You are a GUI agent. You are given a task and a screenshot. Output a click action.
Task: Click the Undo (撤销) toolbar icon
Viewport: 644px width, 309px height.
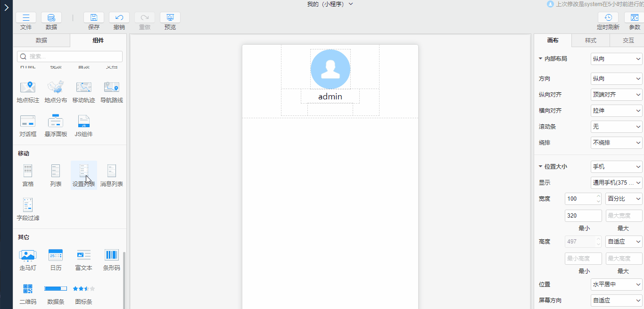[x=119, y=18]
